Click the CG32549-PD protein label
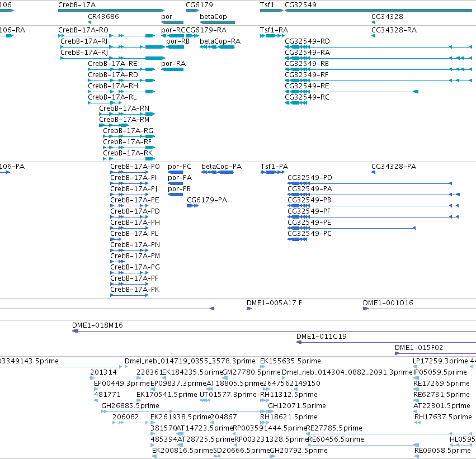The width and height of the screenshot is (476, 459). coord(310,178)
